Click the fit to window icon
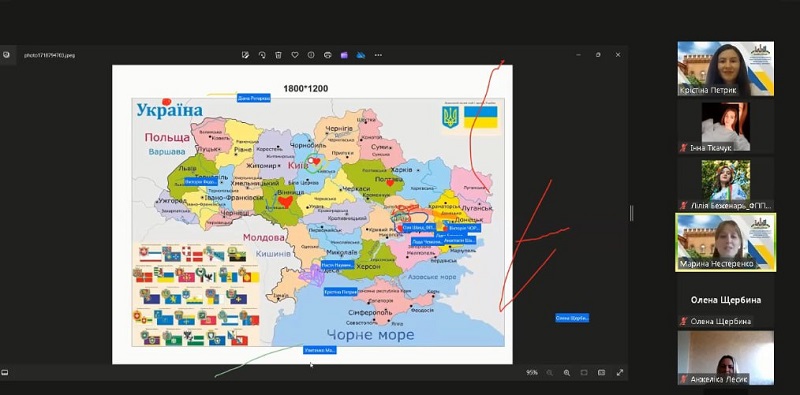Screen dimensions: 800x395 coord(584,373)
